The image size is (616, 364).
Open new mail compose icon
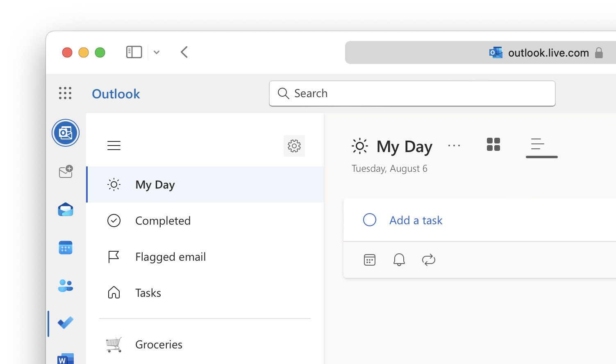[66, 172]
